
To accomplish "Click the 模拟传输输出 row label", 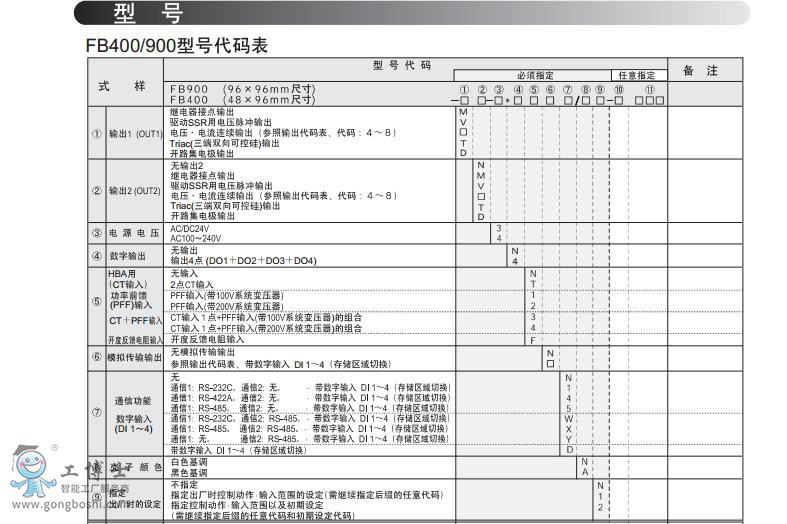I will (x=134, y=357).
